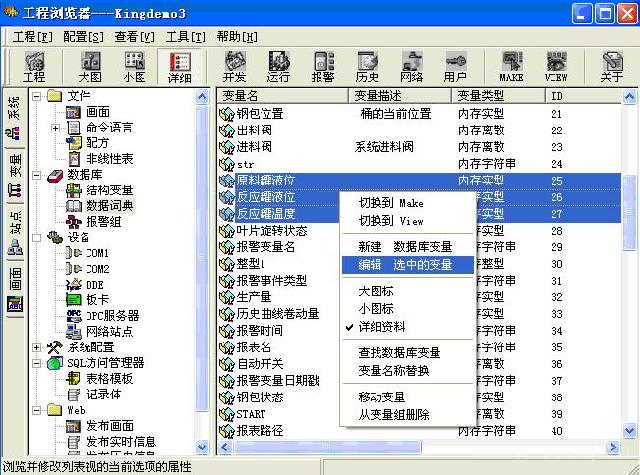
Task: Collapse the 文件 tree folder
Action: pyautogui.click(x=37, y=96)
